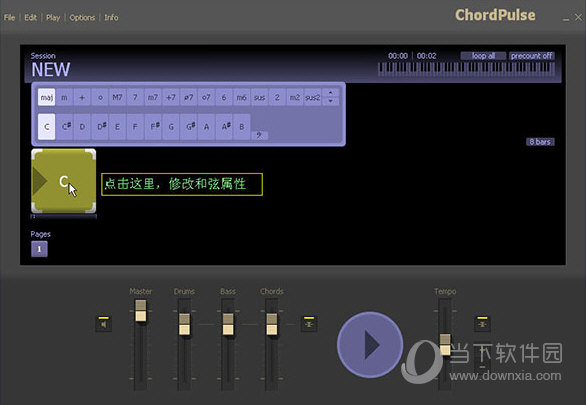Click the chord type list up arrow
Image resolution: width=586 pixels, height=405 pixels.
[x=330, y=93]
